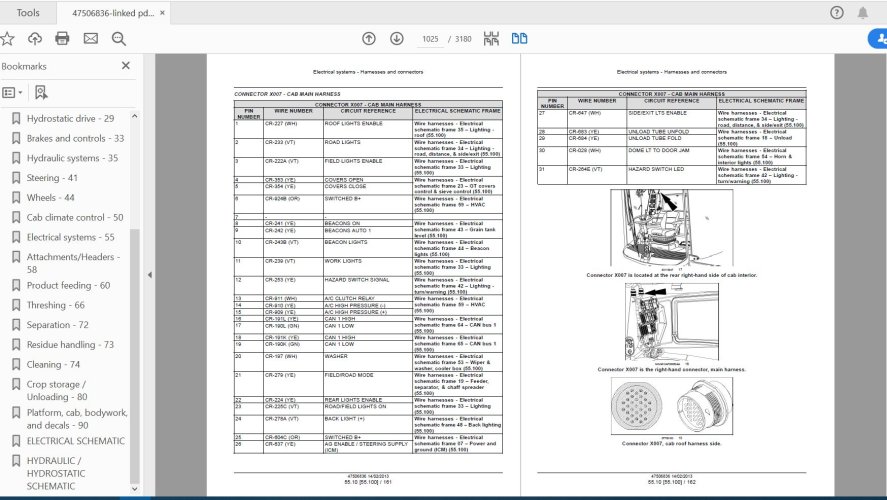
Task: Collapse the navigation pane with the arrow
Action: [x=149, y=275]
